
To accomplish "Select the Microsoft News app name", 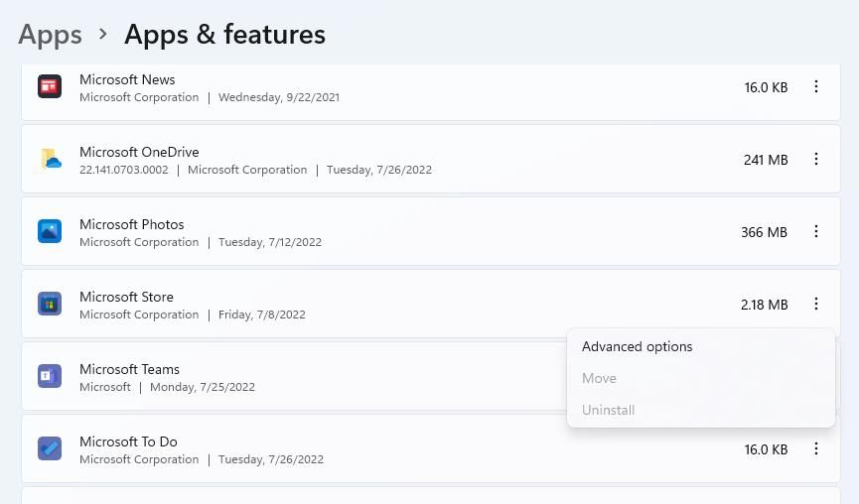I will coord(127,79).
